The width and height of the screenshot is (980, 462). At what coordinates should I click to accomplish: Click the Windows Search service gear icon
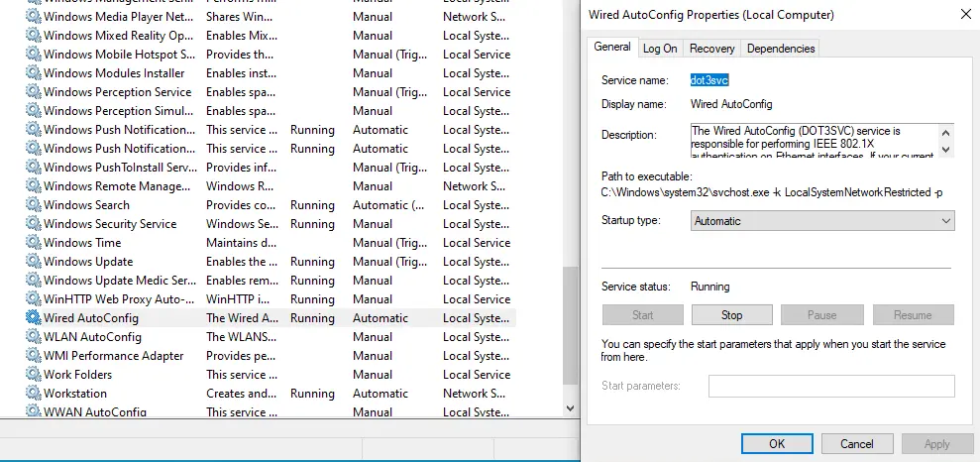click(33, 205)
